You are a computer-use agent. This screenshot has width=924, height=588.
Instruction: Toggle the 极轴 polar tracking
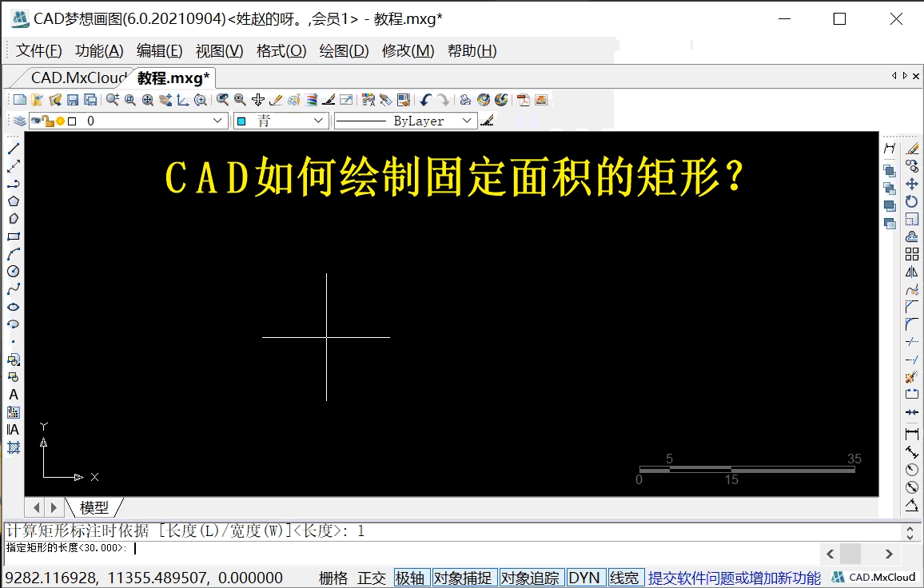click(x=410, y=578)
